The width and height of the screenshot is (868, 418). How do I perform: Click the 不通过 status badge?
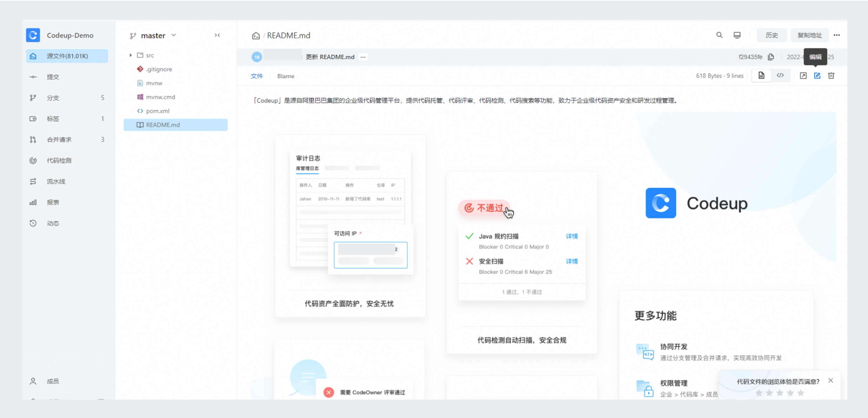pyautogui.click(x=484, y=208)
